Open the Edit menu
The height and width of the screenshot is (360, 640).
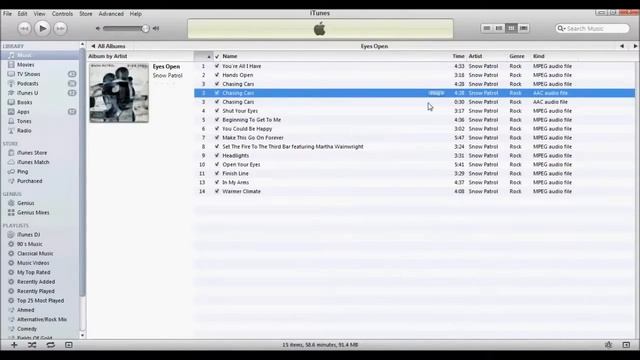(22, 13)
